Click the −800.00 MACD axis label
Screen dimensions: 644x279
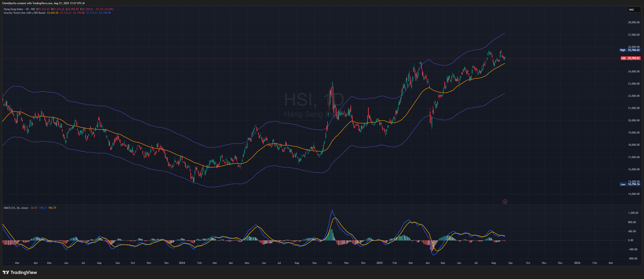633,259
